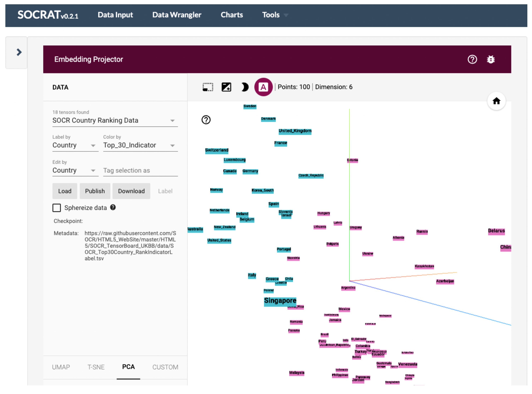The image size is (532, 394).
Task: Switch to the T-SNE tab
Action: pyautogui.click(x=96, y=367)
